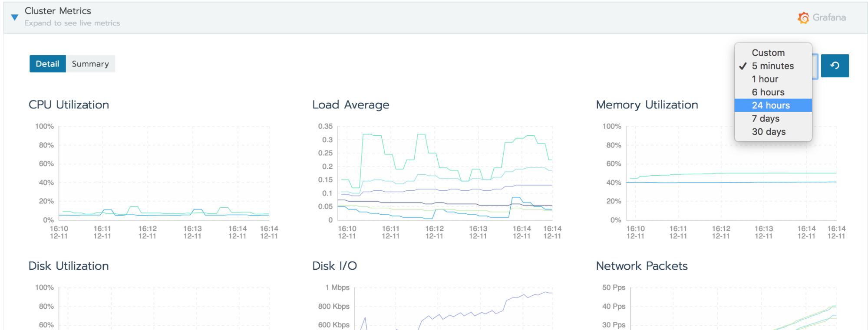Image resolution: width=868 pixels, height=330 pixels.
Task: Click the 800 Kbps axis label
Action: click(333, 306)
